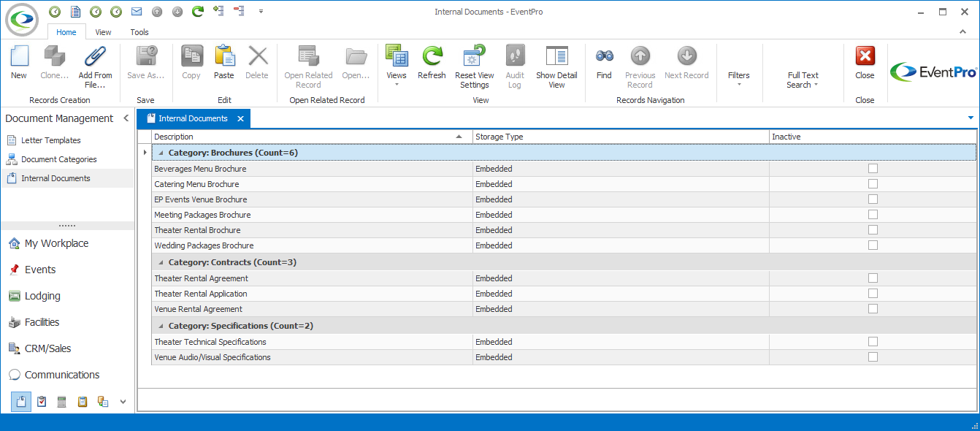Open the Lodging module

click(42, 296)
